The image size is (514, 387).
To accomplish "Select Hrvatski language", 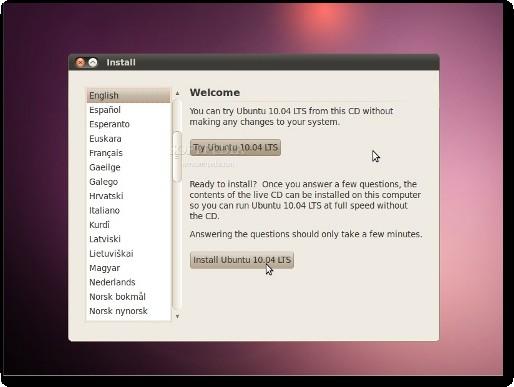I will [128, 196].
